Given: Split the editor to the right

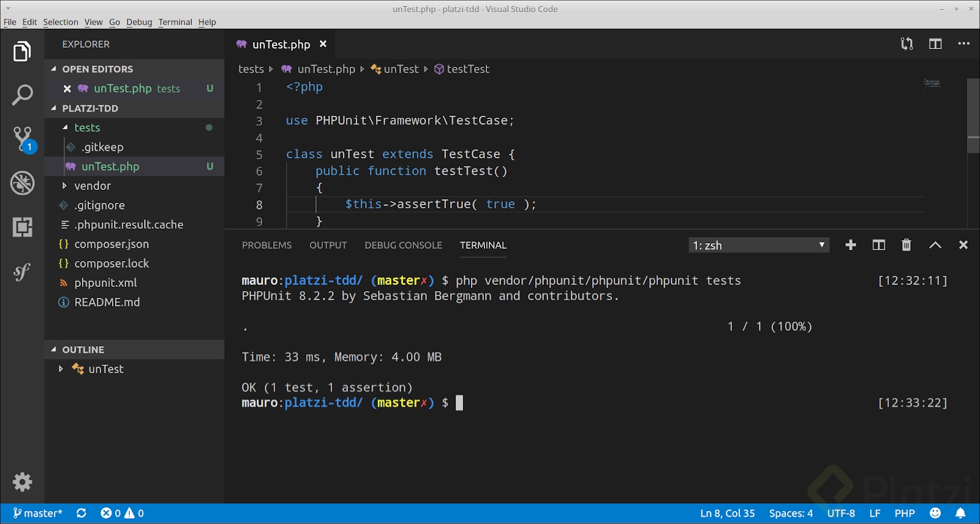Looking at the screenshot, I should tap(935, 44).
